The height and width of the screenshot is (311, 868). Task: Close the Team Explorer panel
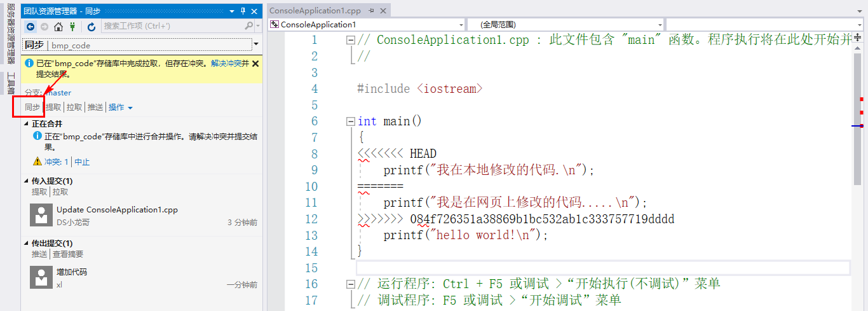point(255,11)
